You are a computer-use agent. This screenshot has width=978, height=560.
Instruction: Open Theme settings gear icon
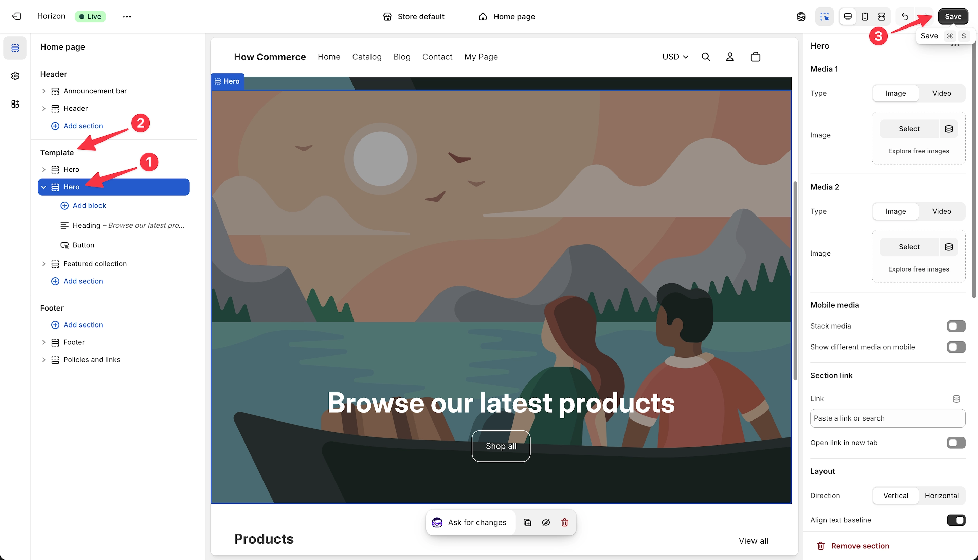tap(15, 76)
